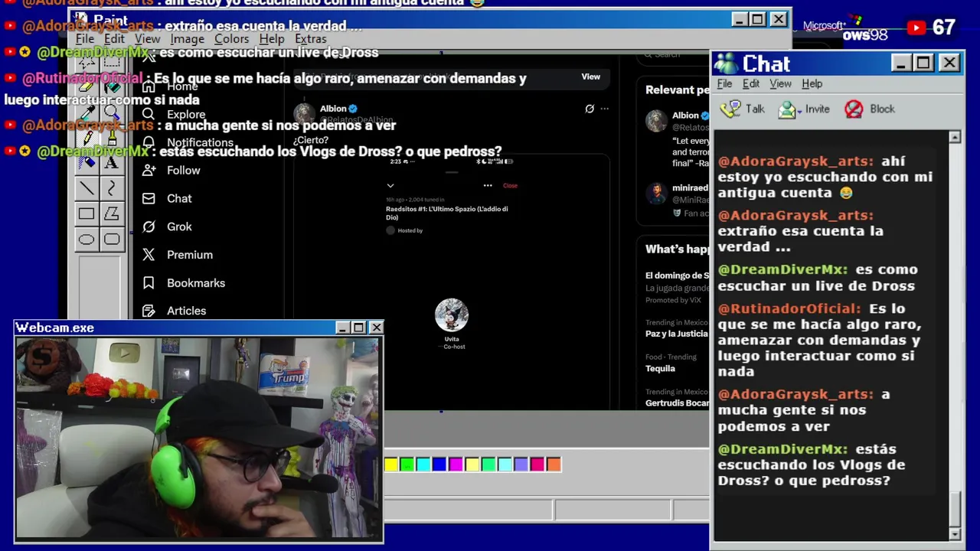980x551 pixels.
Task: Open the Invite dropdown arrow in Chat toolbar
Action: pyautogui.click(x=799, y=111)
